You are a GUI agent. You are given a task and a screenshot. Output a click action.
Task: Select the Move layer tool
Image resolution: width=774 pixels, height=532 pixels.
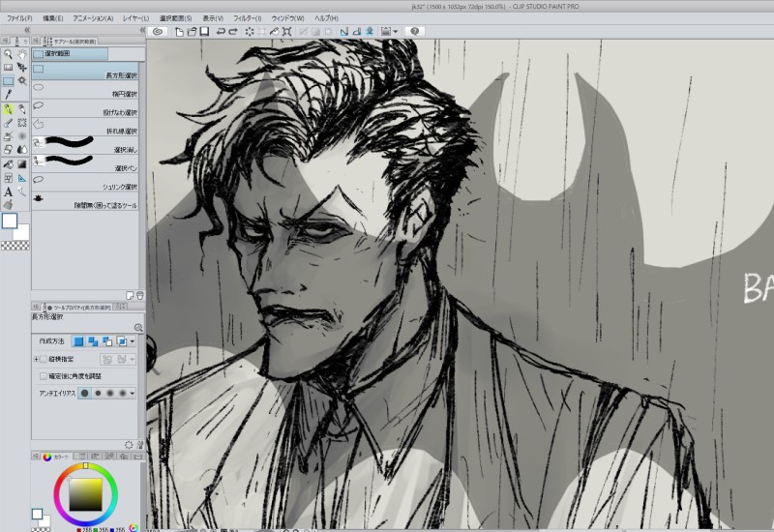(x=22, y=68)
